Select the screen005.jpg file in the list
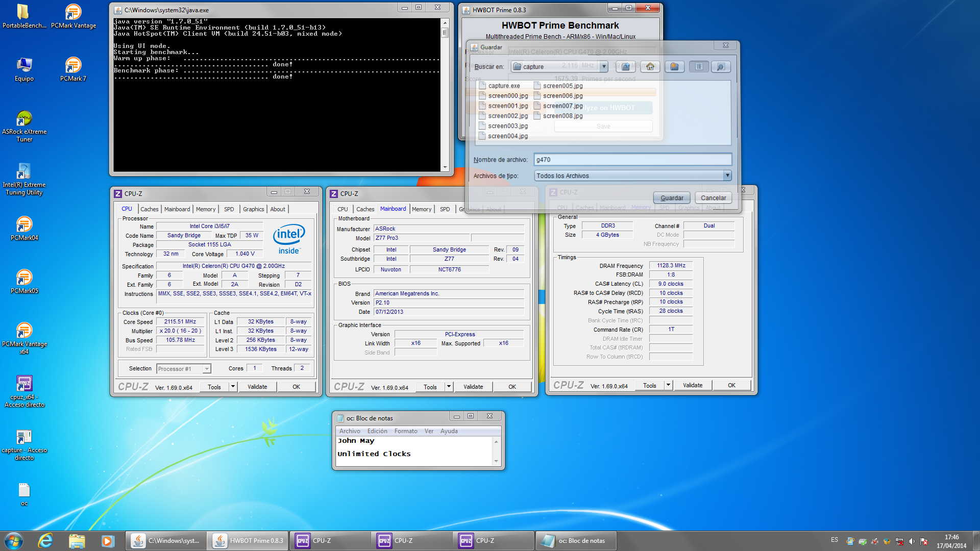Image resolution: width=980 pixels, height=551 pixels. 558,86
